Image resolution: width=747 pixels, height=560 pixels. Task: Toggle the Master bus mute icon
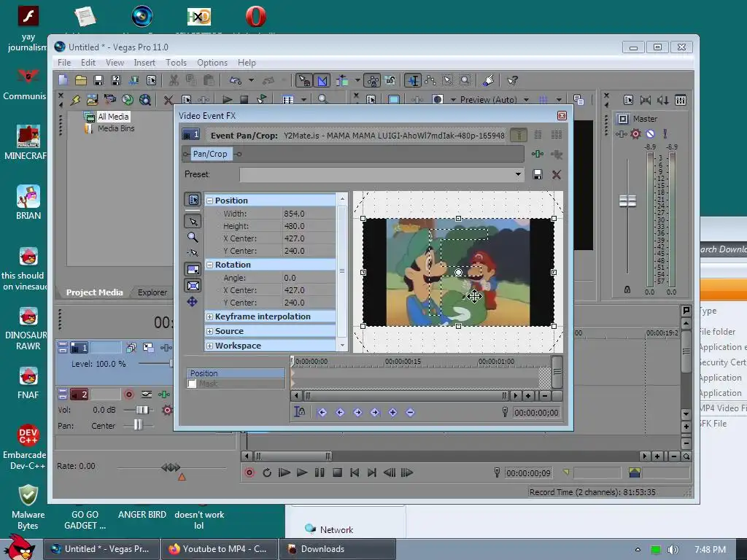point(650,134)
